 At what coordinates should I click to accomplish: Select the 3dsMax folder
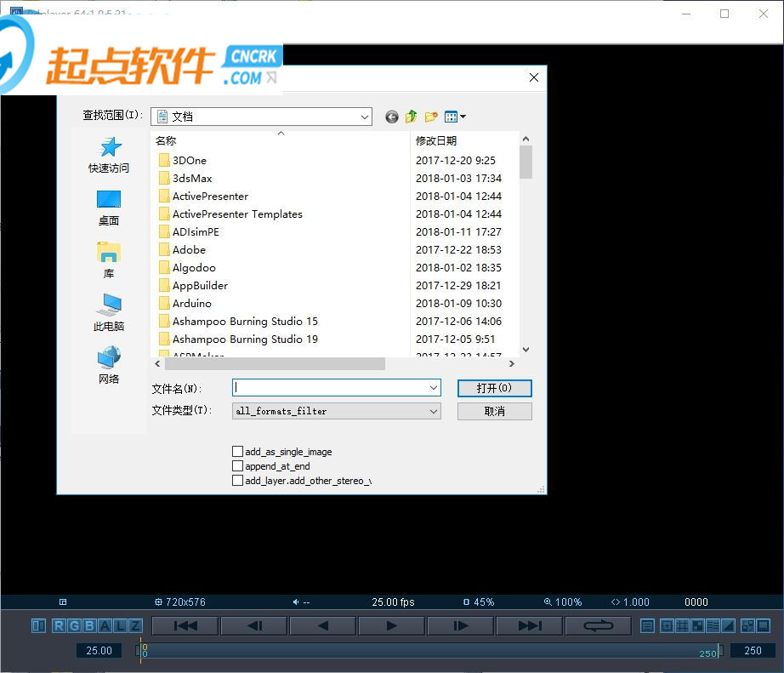185,178
